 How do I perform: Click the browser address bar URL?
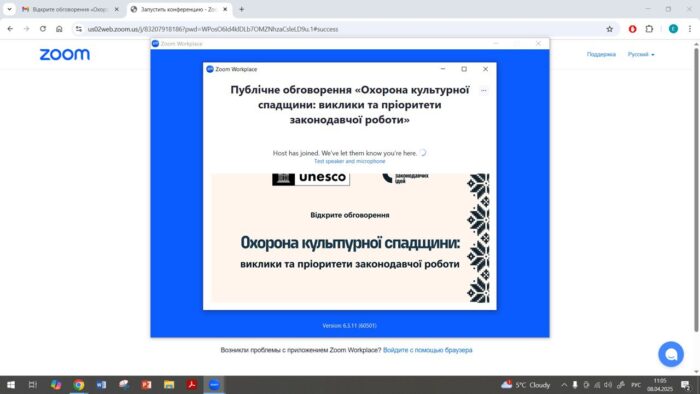pos(212,29)
